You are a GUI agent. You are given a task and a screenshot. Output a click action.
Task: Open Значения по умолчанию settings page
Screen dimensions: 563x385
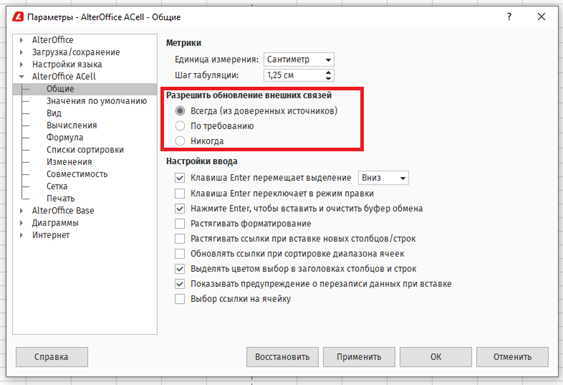[97, 101]
